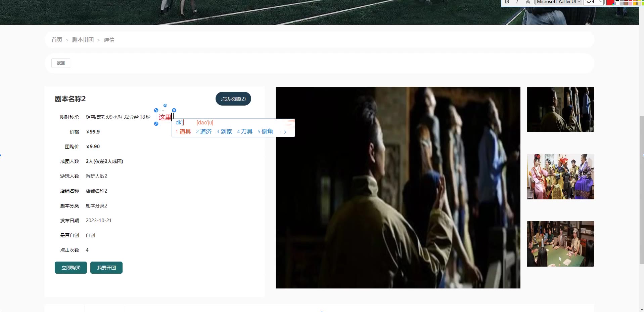Click the value 剧本分类2
The image size is (644, 312).
[96, 206]
